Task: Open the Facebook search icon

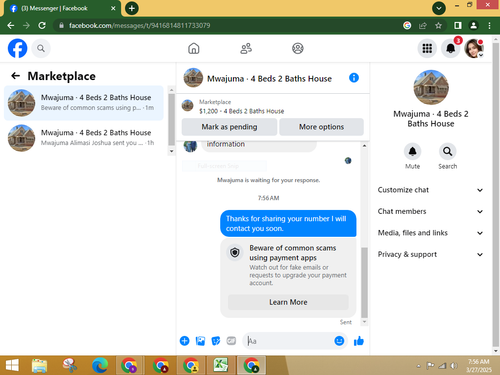Action: (41, 48)
